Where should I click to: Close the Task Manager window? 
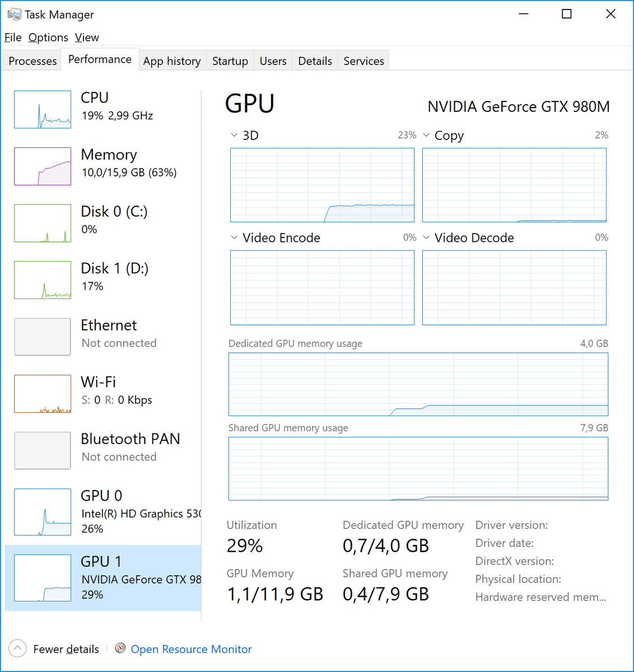[x=610, y=14]
